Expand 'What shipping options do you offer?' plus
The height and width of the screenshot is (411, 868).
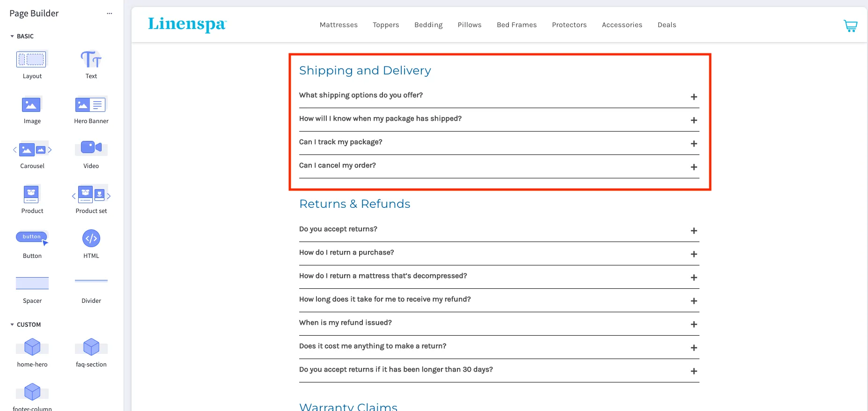coord(694,97)
